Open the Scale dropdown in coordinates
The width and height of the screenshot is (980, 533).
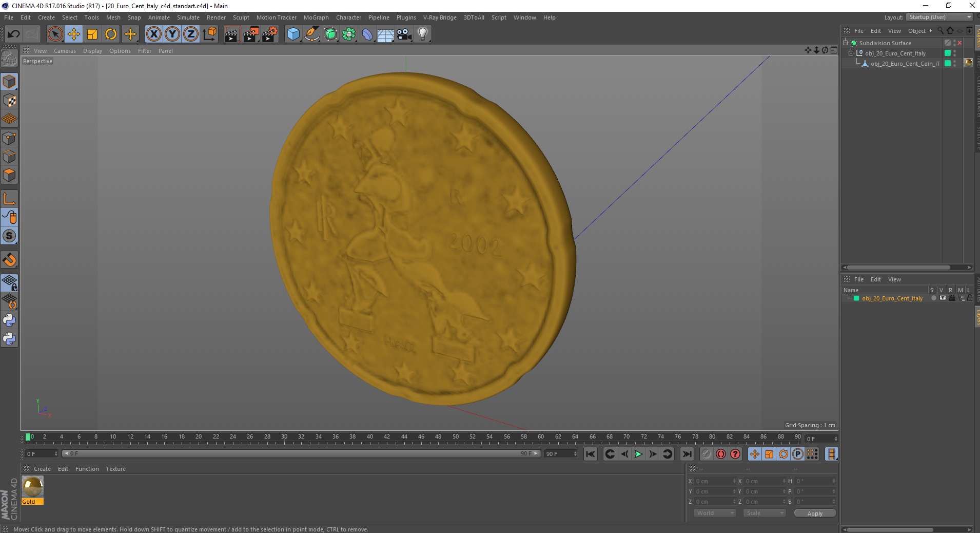(x=765, y=513)
